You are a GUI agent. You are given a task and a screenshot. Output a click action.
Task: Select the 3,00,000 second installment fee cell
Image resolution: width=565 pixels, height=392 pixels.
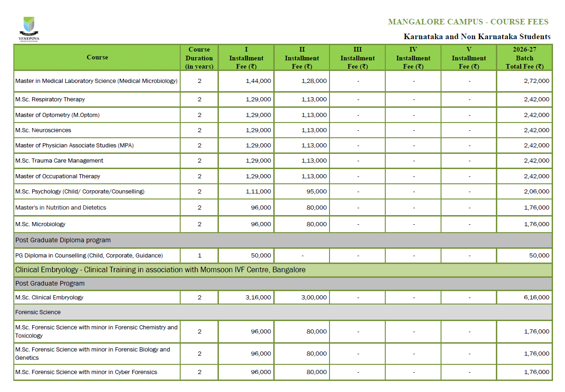[314, 298]
